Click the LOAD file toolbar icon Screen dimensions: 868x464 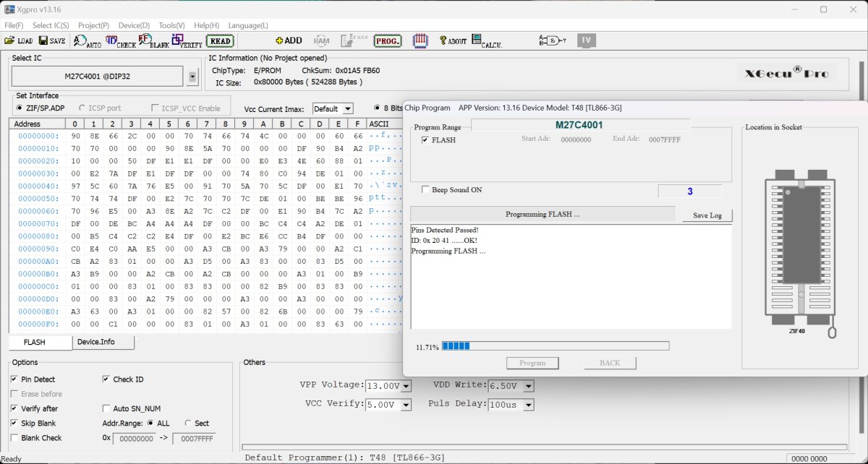tap(18, 41)
